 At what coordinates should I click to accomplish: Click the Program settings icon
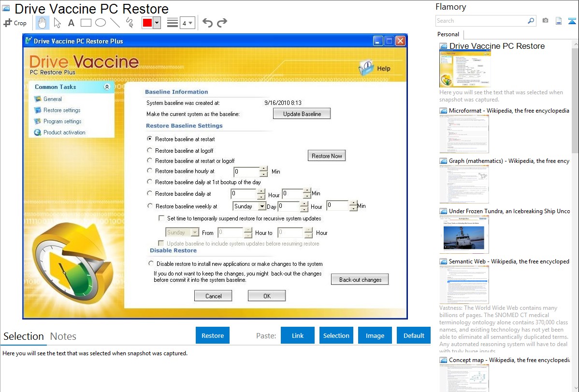pyautogui.click(x=38, y=121)
